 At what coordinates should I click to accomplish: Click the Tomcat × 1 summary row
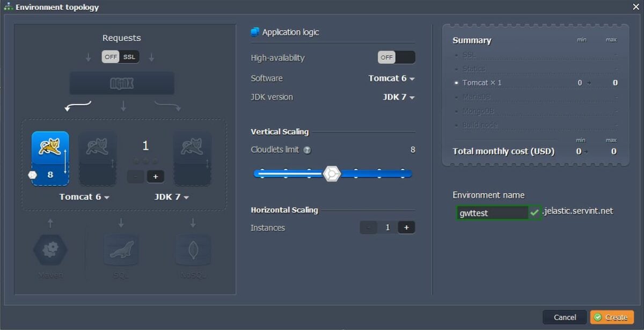[537, 83]
